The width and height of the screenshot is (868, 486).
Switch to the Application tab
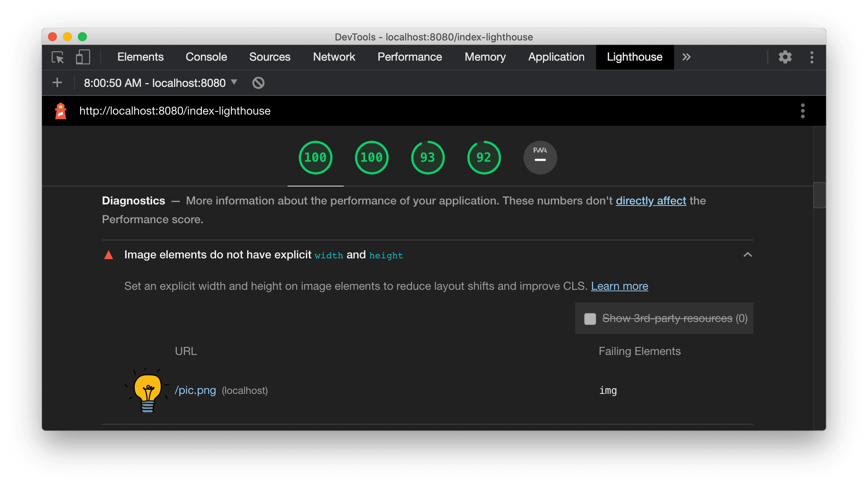[x=556, y=57]
